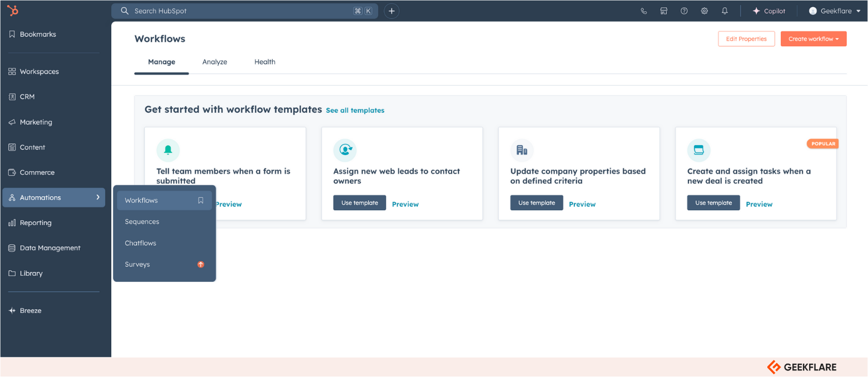Open the Notifications bell icon
This screenshot has height=377, width=868.
[x=725, y=11]
